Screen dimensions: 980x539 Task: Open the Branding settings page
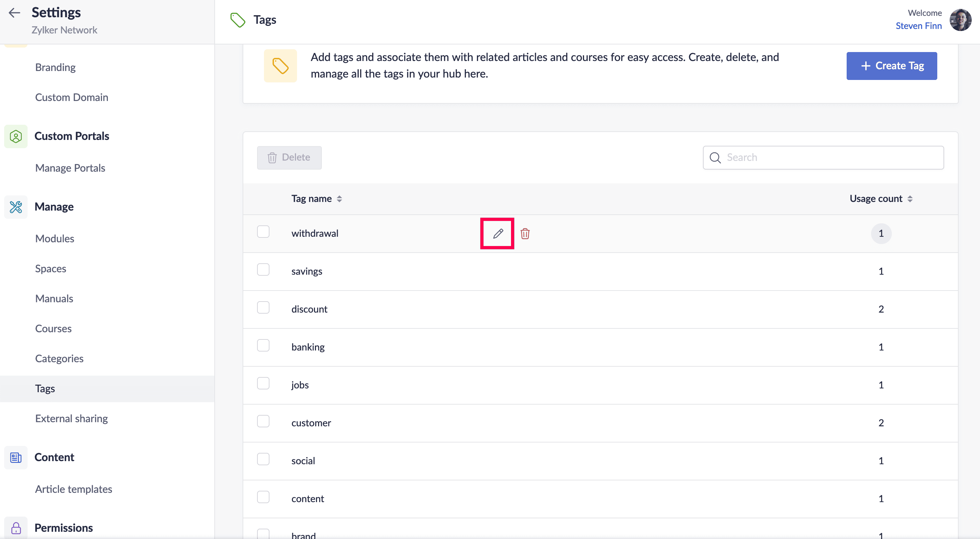click(55, 67)
